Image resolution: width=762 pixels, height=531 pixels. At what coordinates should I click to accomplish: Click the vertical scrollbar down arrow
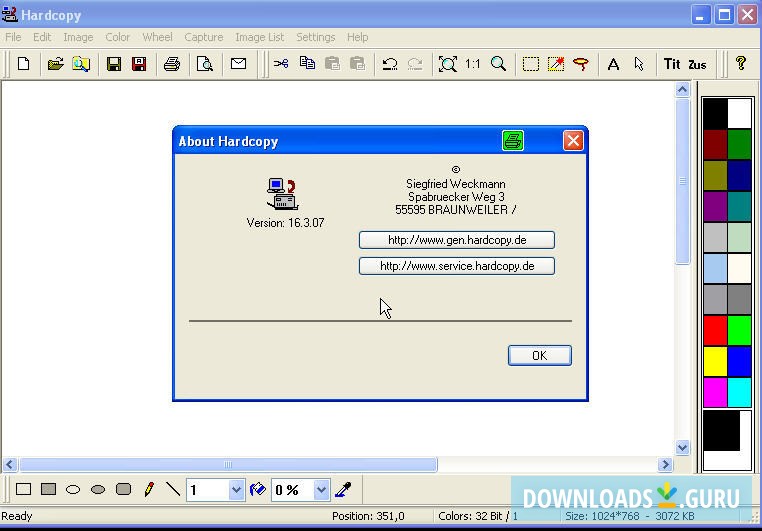[x=682, y=447]
